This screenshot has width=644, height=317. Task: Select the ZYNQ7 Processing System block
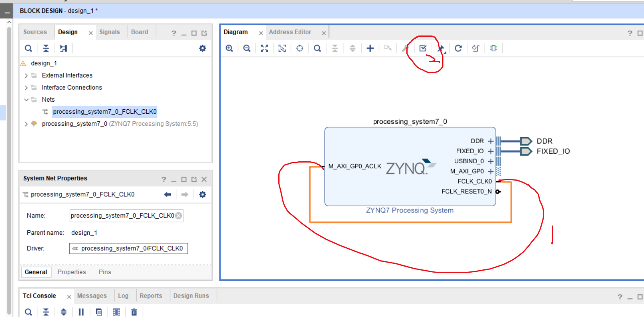pyautogui.click(x=410, y=167)
